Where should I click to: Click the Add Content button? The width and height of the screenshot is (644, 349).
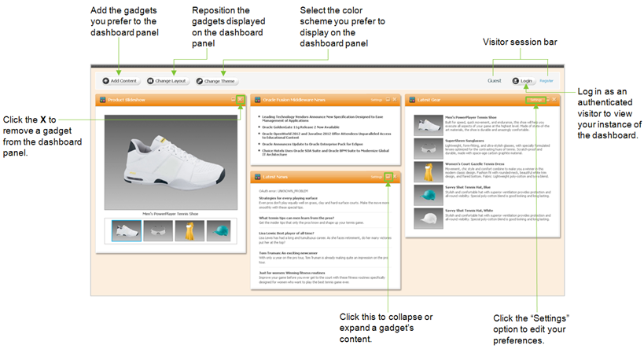(120, 81)
